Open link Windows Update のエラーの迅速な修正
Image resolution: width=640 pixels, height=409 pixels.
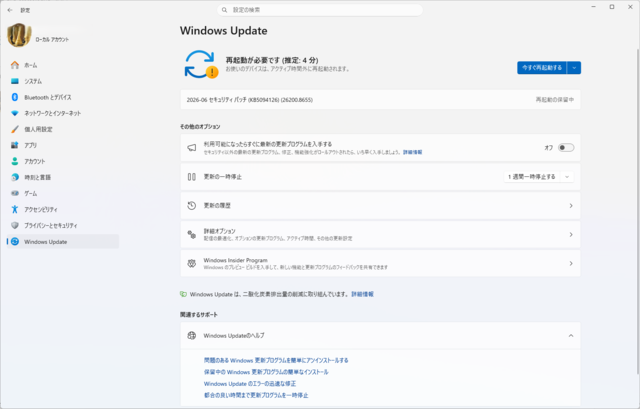click(250, 384)
